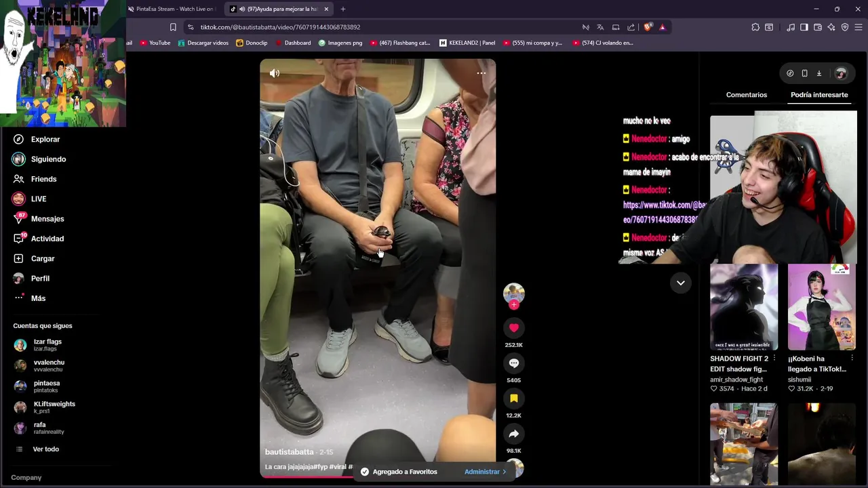868x488 pixels.
Task: Open the vvalenchu followed account
Action: (49, 366)
